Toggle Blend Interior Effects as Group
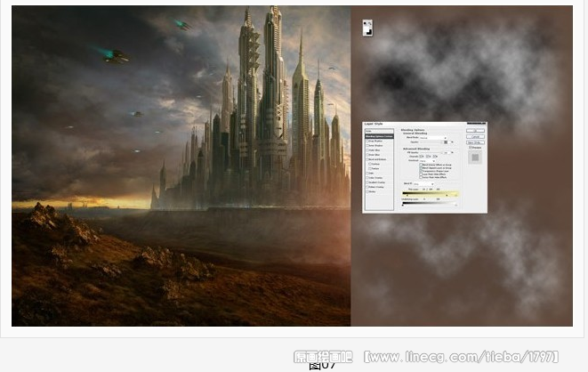 point(421,165)
